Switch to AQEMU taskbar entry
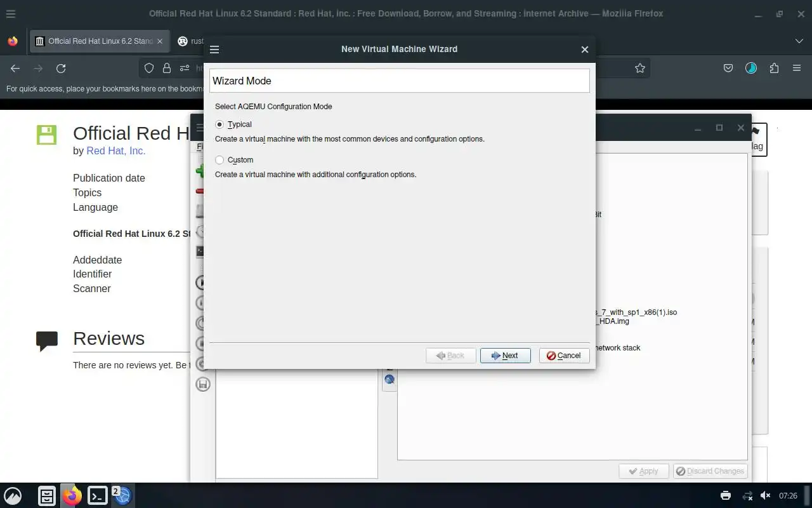The height and width of the screenshot is (508, 812). click(122, 495)
